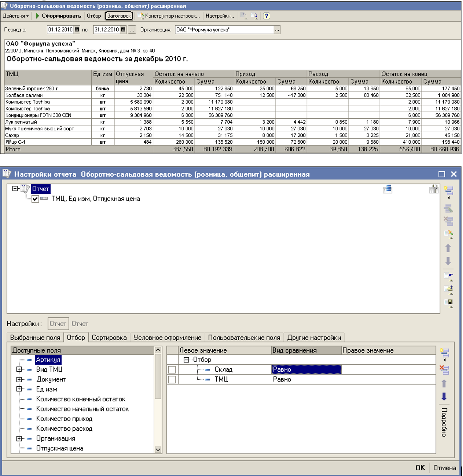Click delete filter item icon with red X

[x=444, y=369]
